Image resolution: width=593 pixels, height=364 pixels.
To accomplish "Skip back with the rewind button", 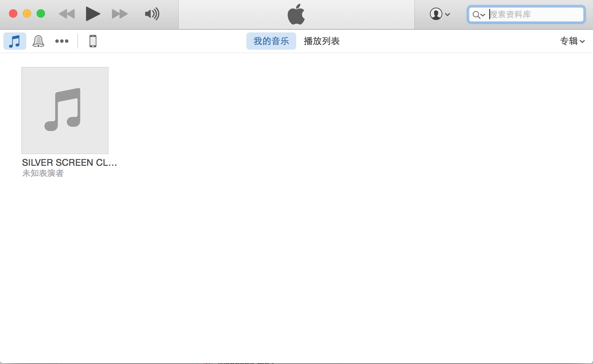I will point(67,14).
